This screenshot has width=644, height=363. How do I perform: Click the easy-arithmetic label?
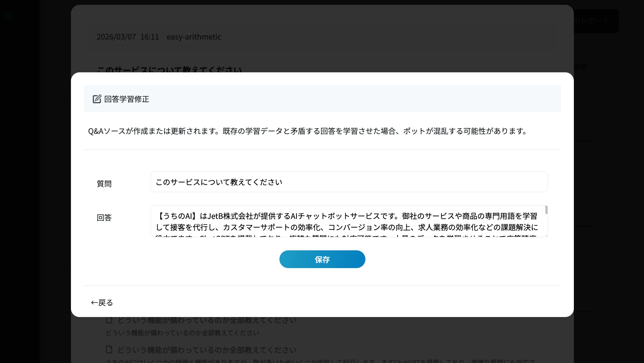point(194,37)
